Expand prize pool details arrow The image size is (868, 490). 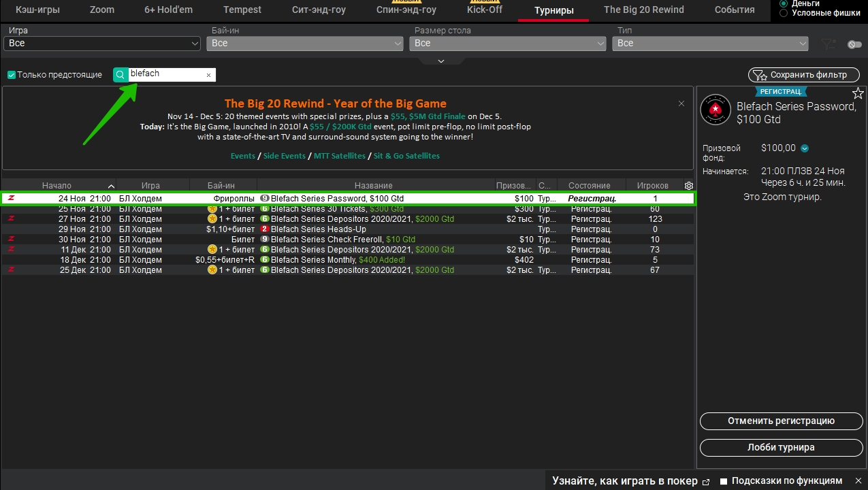point(805,148)
